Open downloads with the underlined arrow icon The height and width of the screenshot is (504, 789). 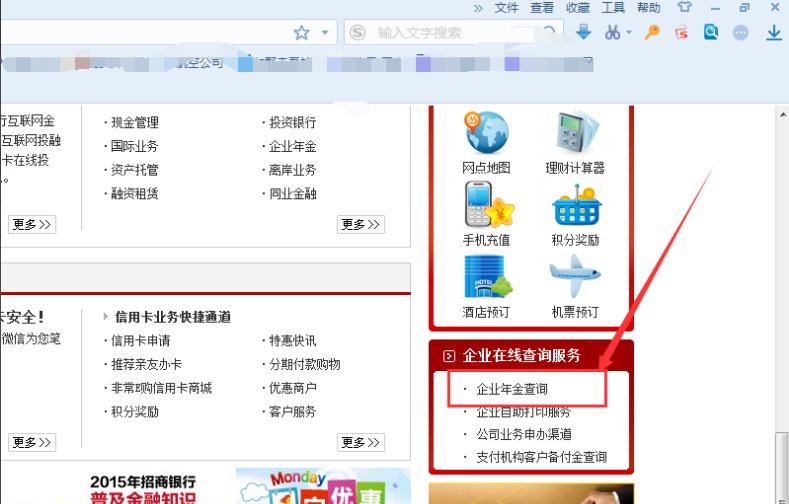(773, 33)
